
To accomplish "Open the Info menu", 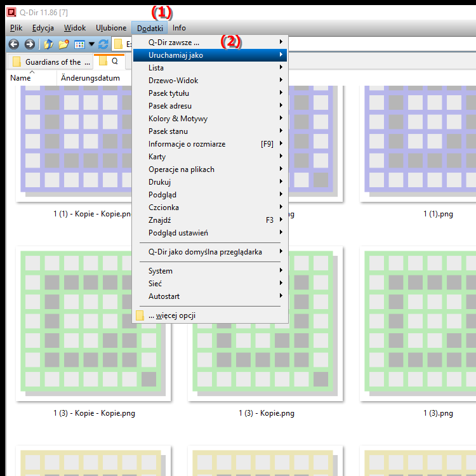I will pyautogui.click(x=179, y=28).
